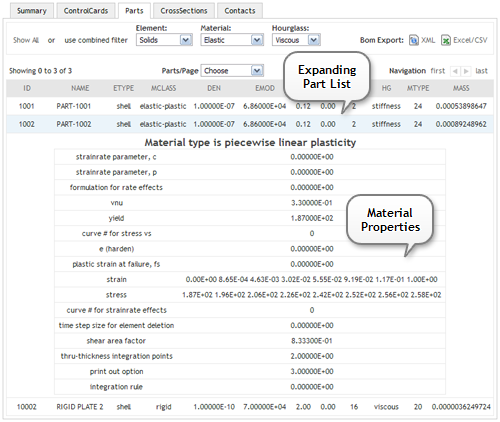Viewport: 500px width, 422px height.
Task: Click the Excel/CSV export icon
Action: (446, 40)
